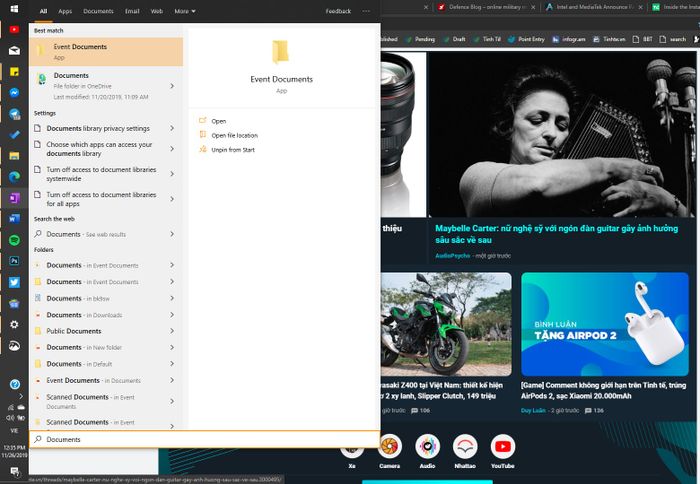700x484 pixels.
Task: Switch to the Intel and MediaTek browser tab
Action: click(x=592, y=7)
